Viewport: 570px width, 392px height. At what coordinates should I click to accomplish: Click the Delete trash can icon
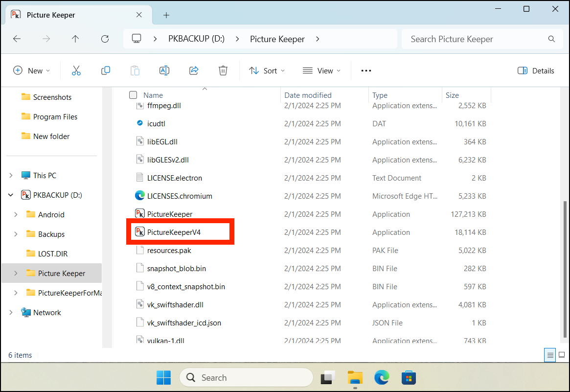click(x=223, y=70)
